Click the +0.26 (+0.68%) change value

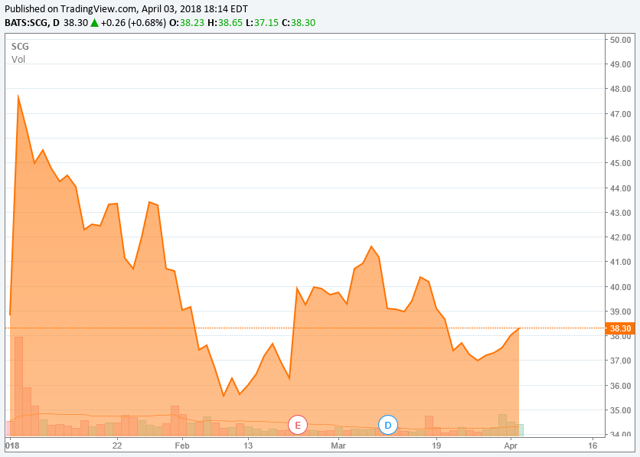coord(133,23)
